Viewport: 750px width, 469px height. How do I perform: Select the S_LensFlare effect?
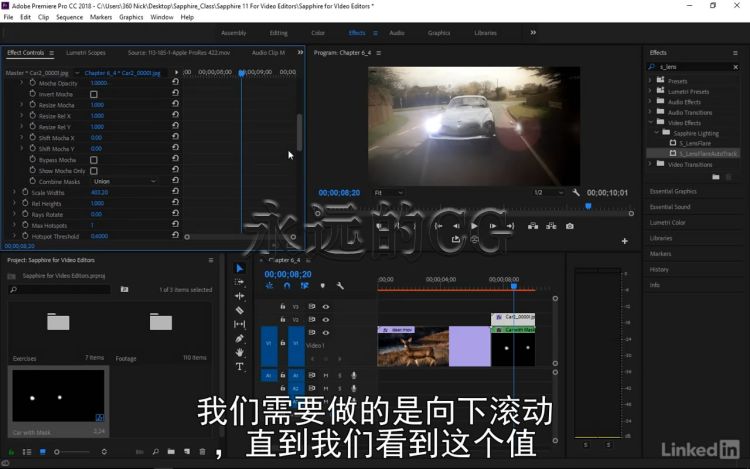point(695,143)
